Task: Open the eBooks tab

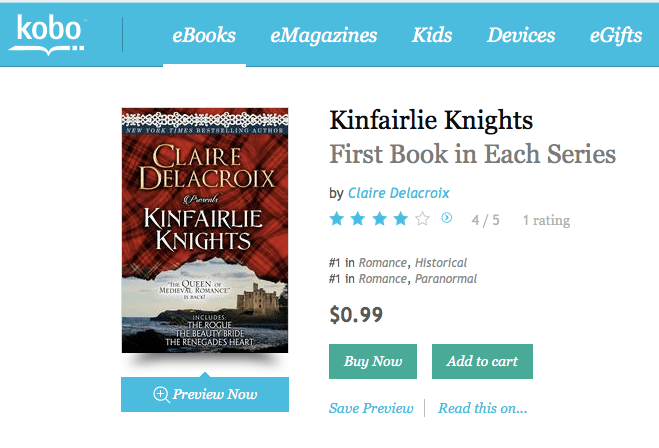Action: point(204,36)
